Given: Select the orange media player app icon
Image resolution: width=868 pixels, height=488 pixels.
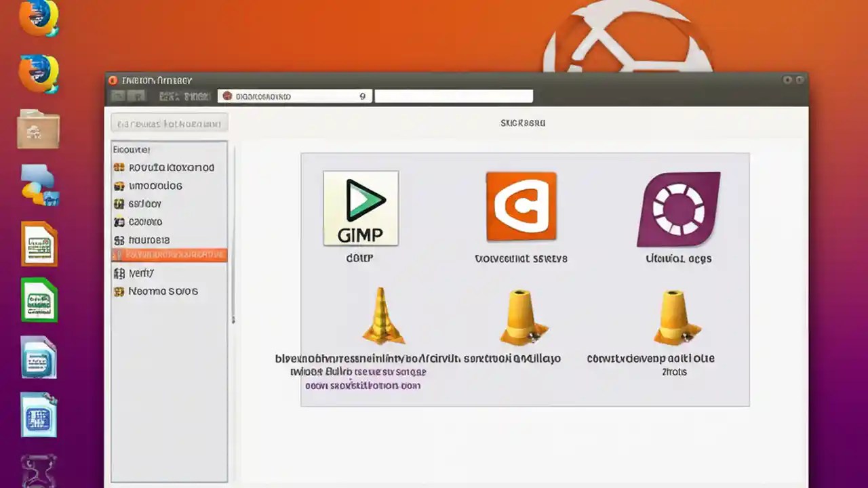Looking at the screenshot, I should 521,207.
